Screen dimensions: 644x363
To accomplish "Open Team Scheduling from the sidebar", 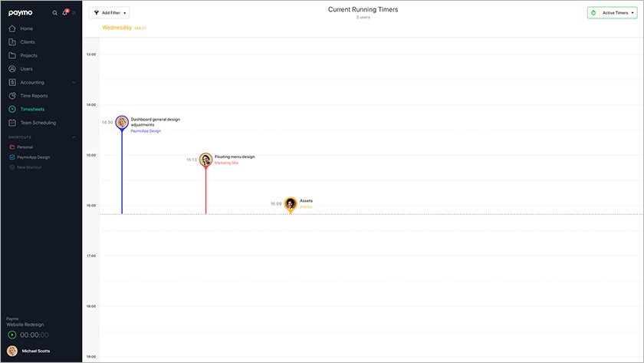I will pyautogui.click(x=38, y=123).
